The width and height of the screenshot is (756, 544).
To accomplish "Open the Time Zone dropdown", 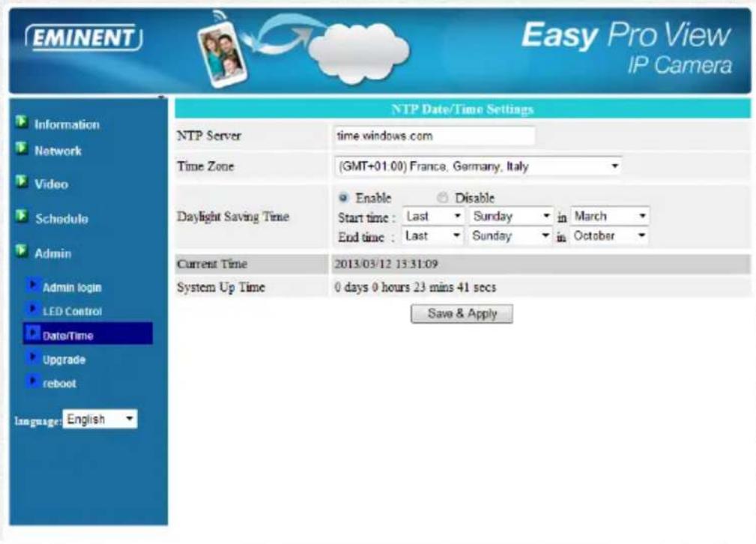I will coord(477,166).
